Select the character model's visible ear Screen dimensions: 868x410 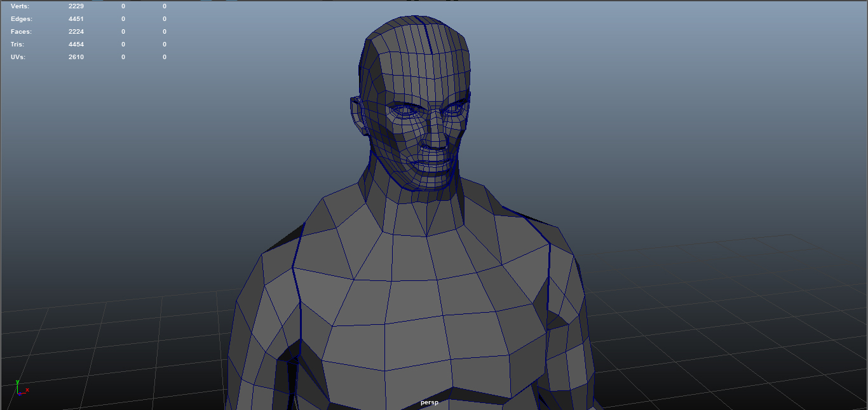pyautogui.click(x=357, y=114)
